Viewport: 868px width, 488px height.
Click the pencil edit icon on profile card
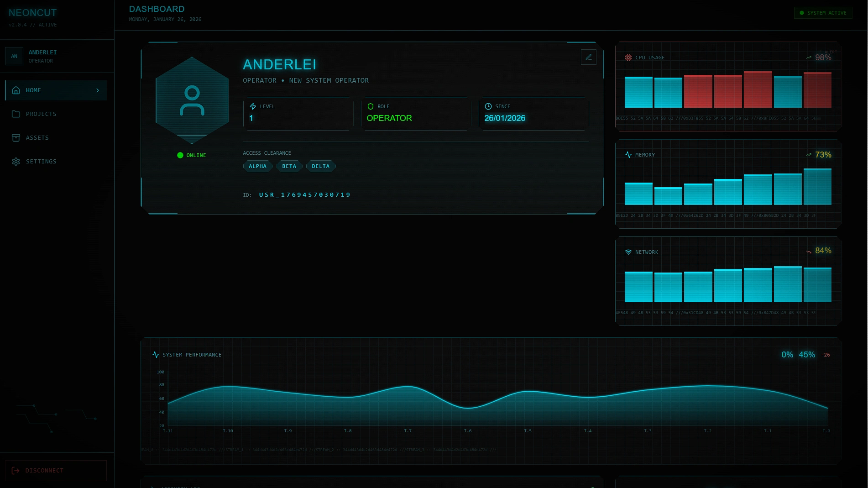[588, 57]
